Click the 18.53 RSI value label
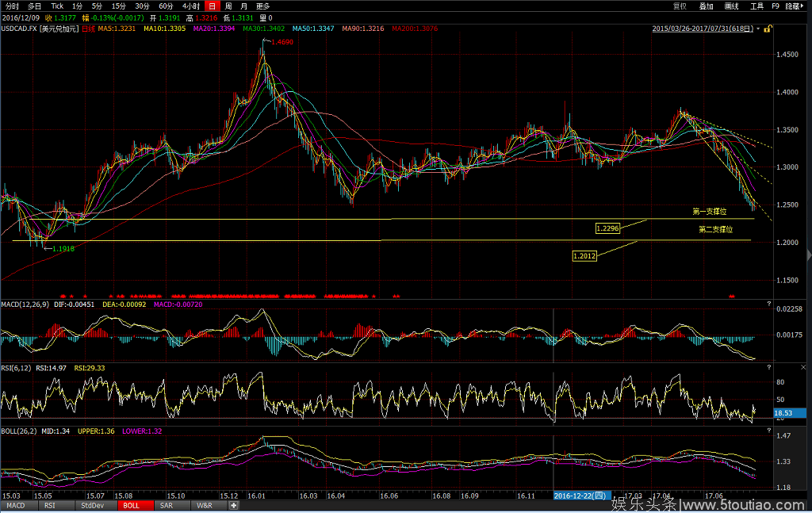 tap(789, 413)
